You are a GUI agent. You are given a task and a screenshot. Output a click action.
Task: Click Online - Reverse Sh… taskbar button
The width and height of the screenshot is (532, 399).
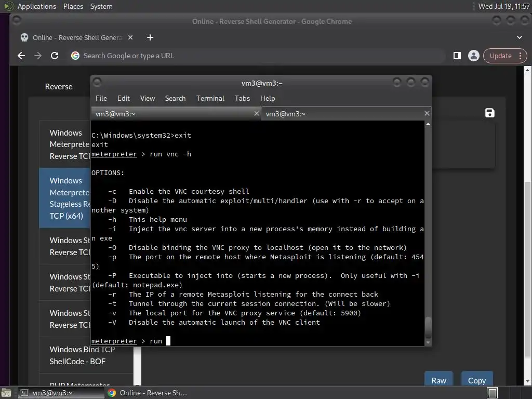[x=148, y=393]
